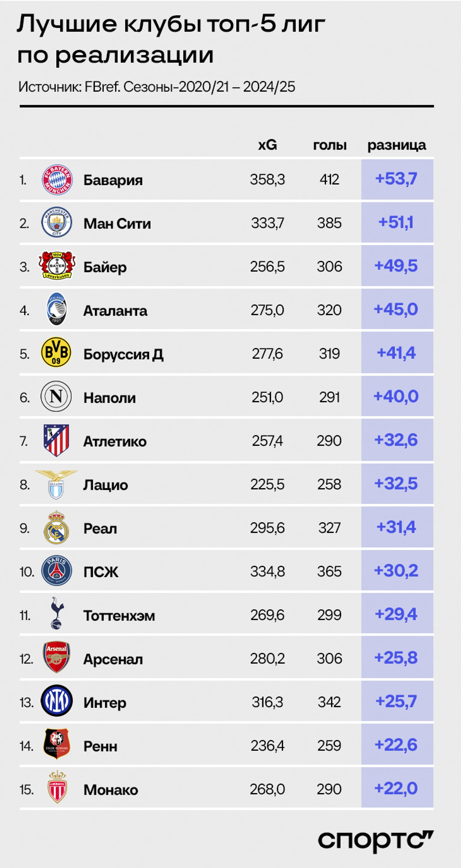Viewport: 461px width, 868px height.
Task: Click the Napoli N logo
Action: [56, 396]
